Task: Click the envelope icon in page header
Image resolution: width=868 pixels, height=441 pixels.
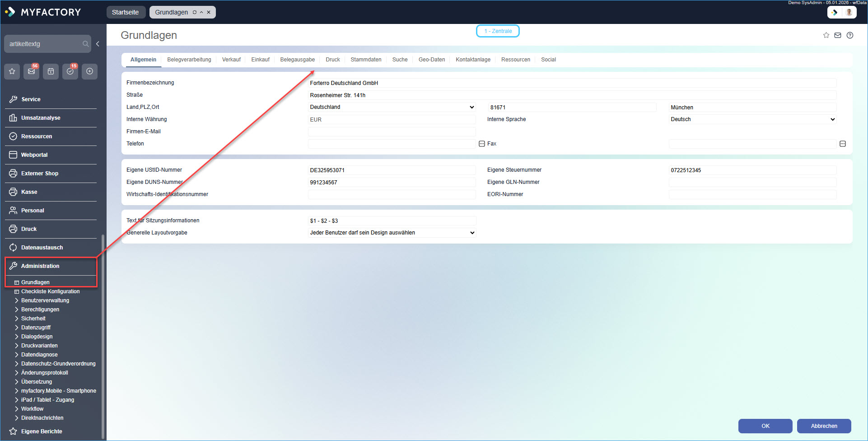Action: 838,35
